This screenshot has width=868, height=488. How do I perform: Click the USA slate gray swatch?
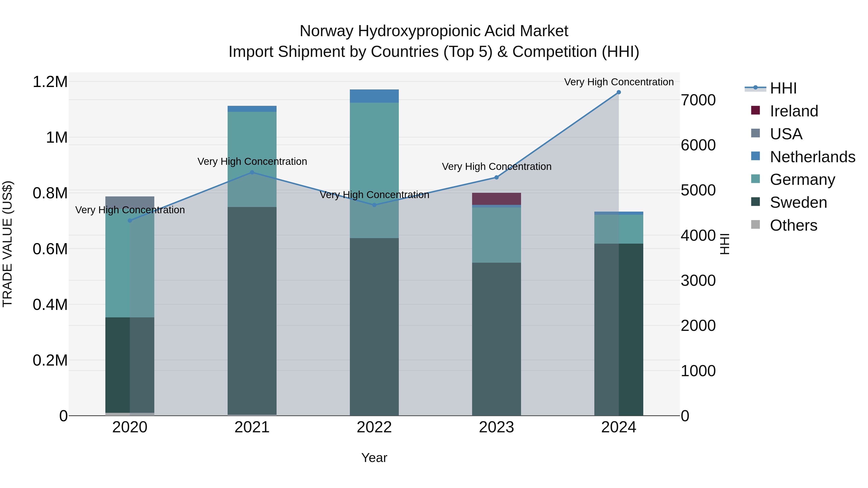pos(755,133)
